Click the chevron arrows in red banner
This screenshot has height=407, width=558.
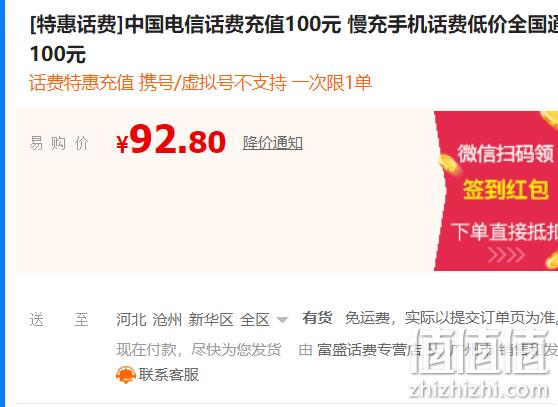(x=506, y=255)
